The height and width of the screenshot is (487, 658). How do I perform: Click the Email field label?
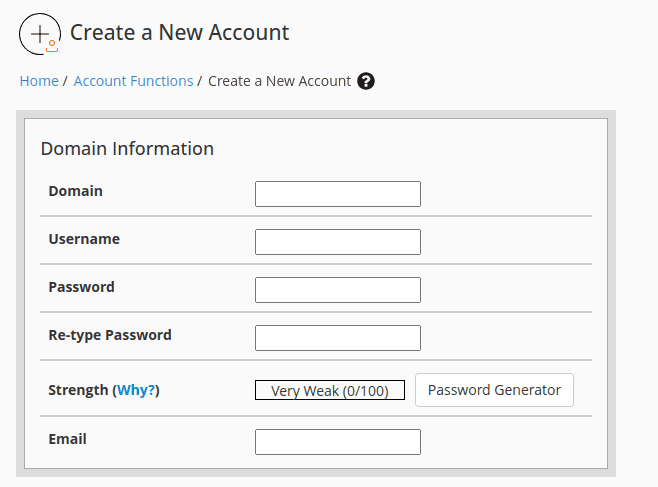68,439
